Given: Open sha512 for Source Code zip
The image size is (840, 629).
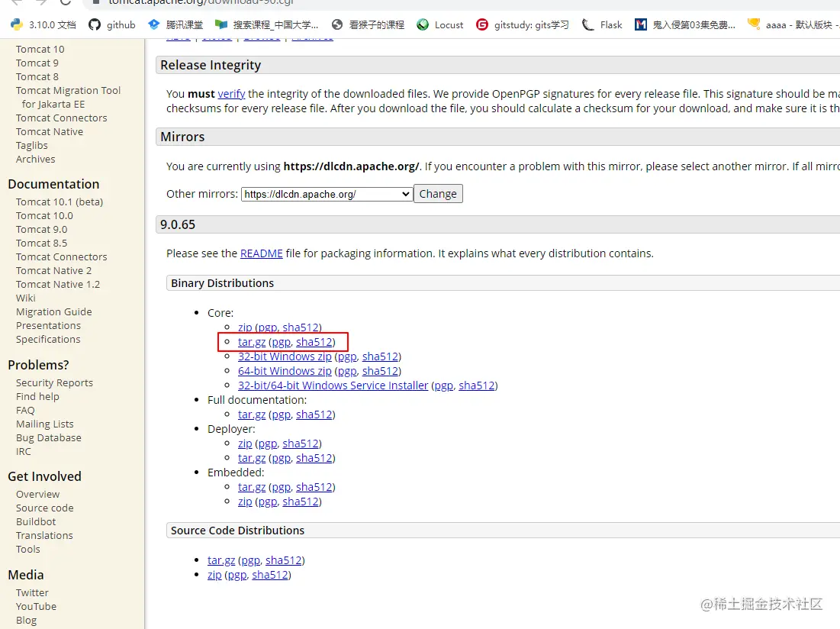Looking at the screenshot, I should pyautogui.click(x=270, y=574).
